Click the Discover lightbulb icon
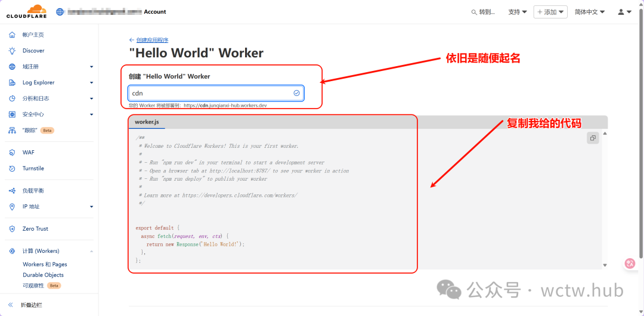This screenshot has height=316, width=644. pyautogui.click(x=12, y=51)
